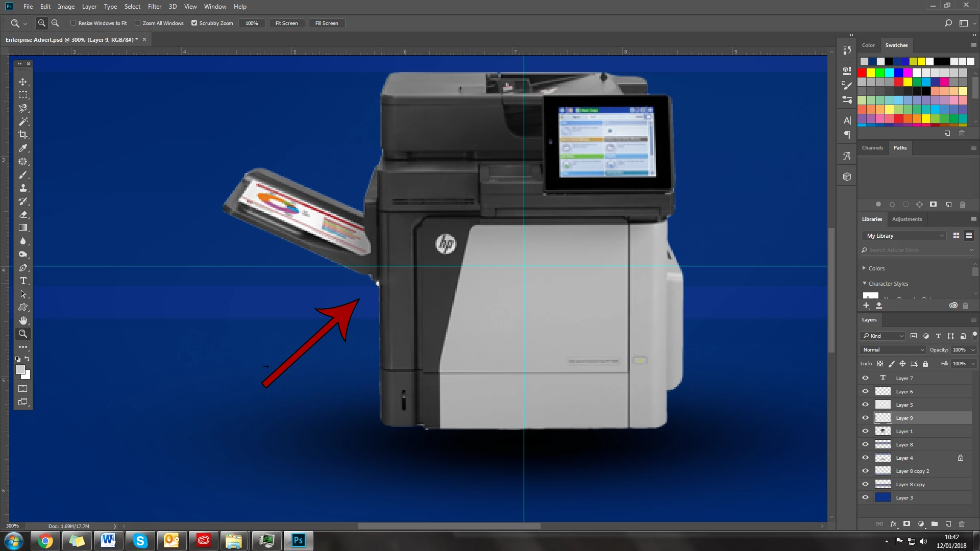Select the Hand tool
This screenshot has height=551, width=980.
tap(23, 320)
